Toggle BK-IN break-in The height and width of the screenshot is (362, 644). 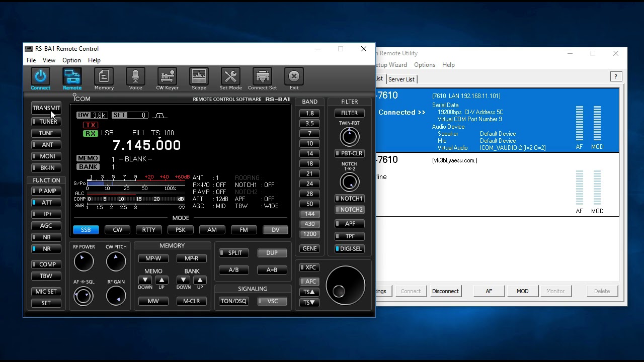[46, 168]
